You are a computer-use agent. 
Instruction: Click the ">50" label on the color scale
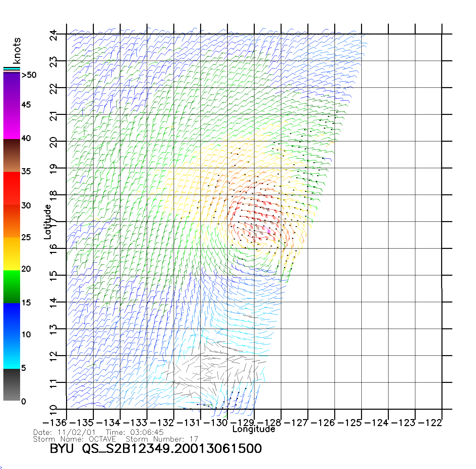click(29, 75)
